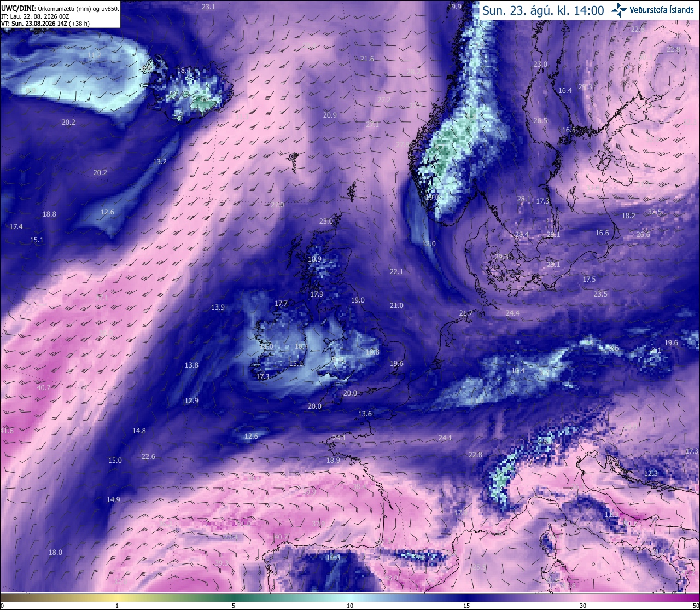Viewport: 700px width, 610px height.
Task: Select the 13.6 value near northern France
Action: [x=365, y=414]
